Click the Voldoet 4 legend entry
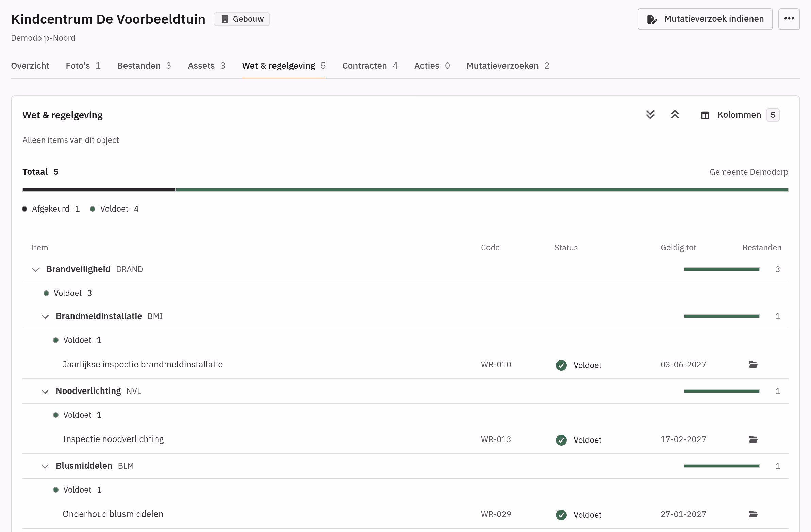The image size is (811, 532). coord(114,209)
